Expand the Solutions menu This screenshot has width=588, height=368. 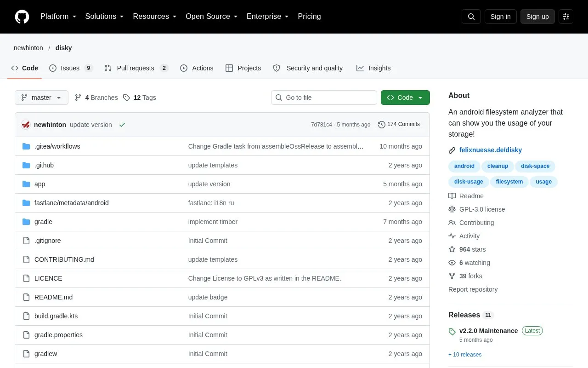point(105,17)
